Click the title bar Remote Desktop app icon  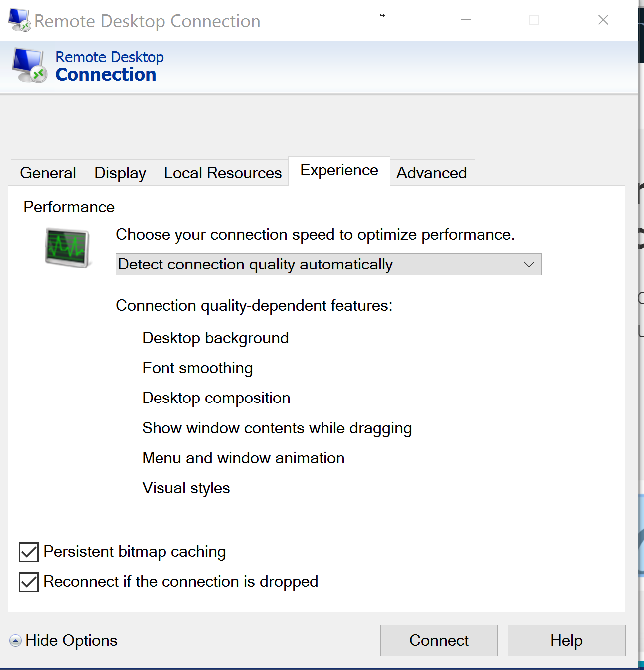point(20,20)
